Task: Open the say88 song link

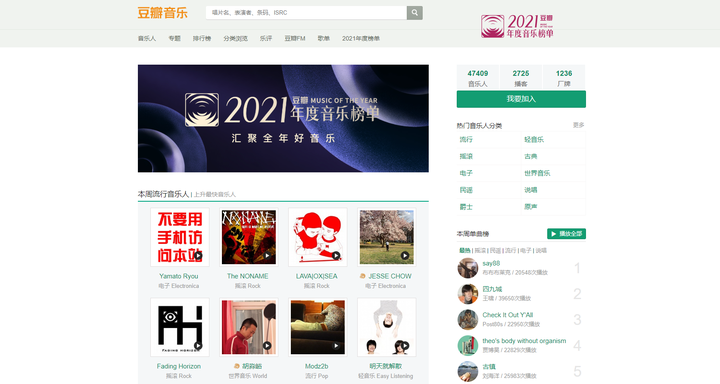Action: pos(491,264)
